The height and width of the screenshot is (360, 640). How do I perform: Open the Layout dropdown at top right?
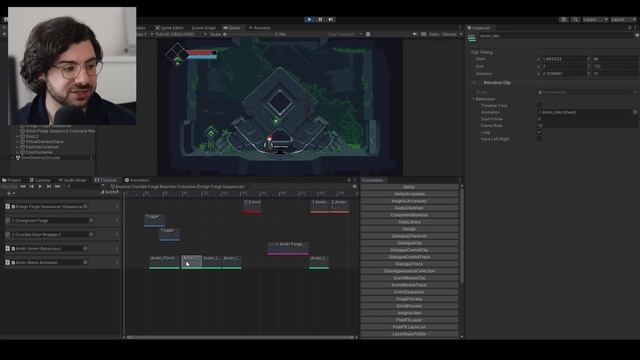coord(624,19)
